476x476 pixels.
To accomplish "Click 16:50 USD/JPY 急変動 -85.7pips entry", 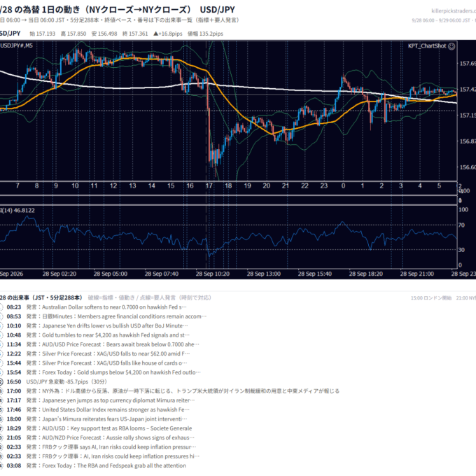I will (66, 382).
